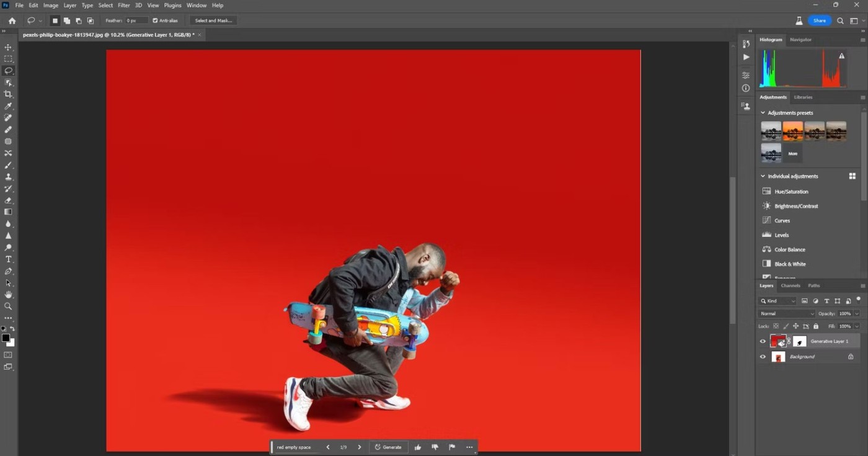Viewport: 868px width, 456px height.
Task: Open the Kind filter dropdown
Action: (x=777, y=301)
